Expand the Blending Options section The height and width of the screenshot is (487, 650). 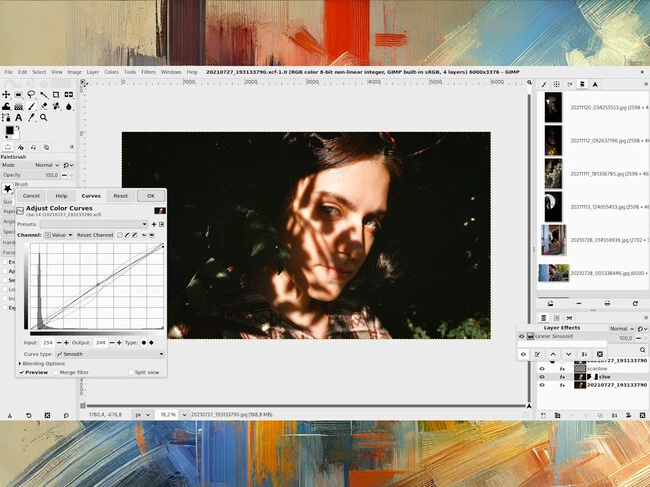point(21,363)
